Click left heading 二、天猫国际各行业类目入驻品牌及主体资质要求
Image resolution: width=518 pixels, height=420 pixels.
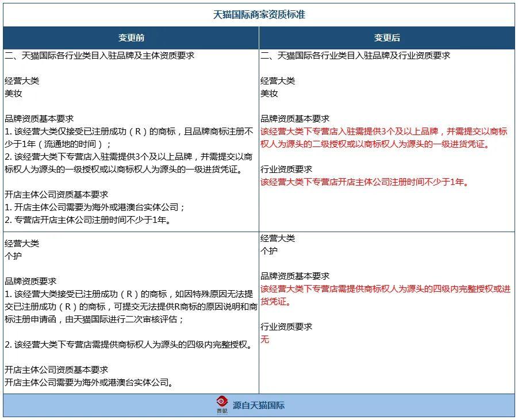pyautogui.click(x=99, y=56)
